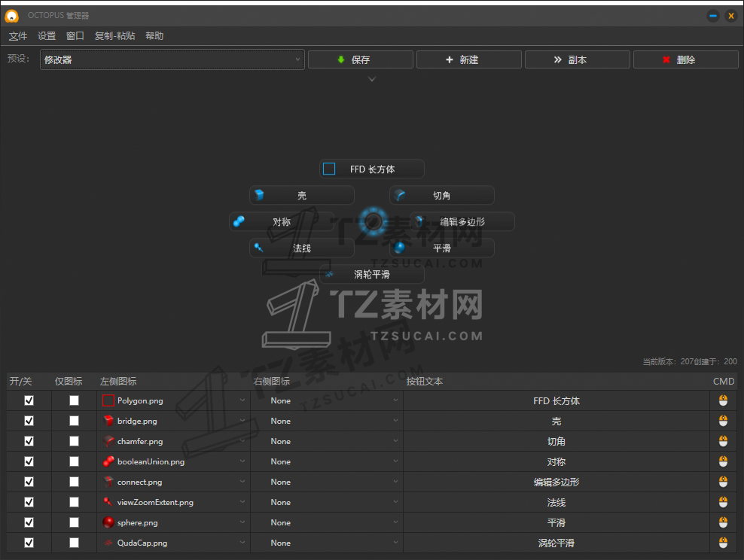744x560 pixels.
Task: Enable 仅图标 checkbox for 平滑 row
Action: (x=74, y=522)
